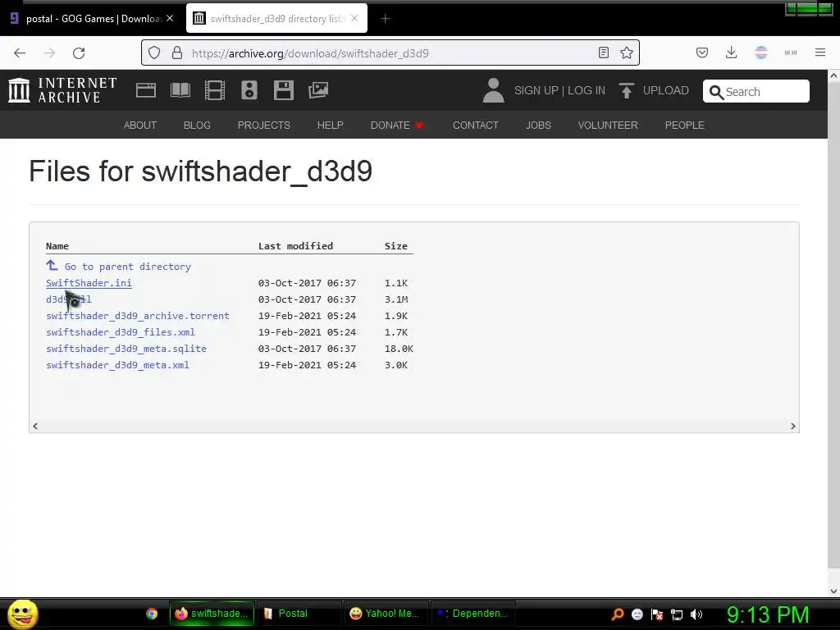Click the archive.org URL address bar
Viewport: 840px width, 630px height.
pos(390,53)
